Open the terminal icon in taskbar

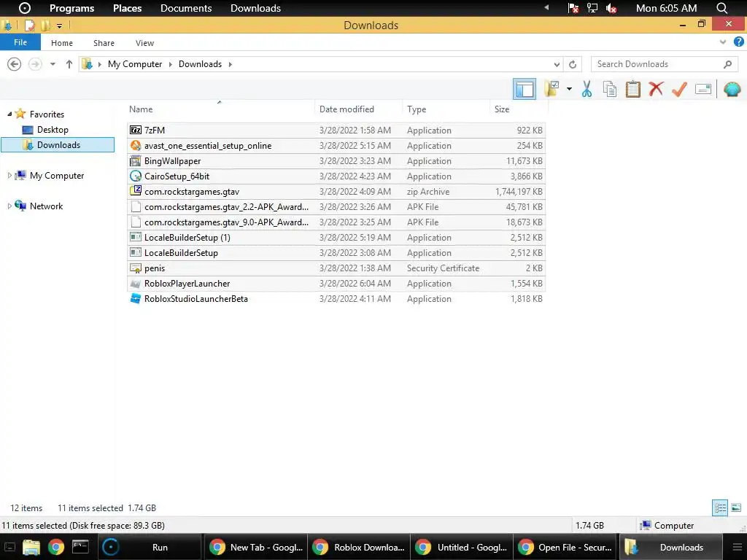tap(80, 547)
